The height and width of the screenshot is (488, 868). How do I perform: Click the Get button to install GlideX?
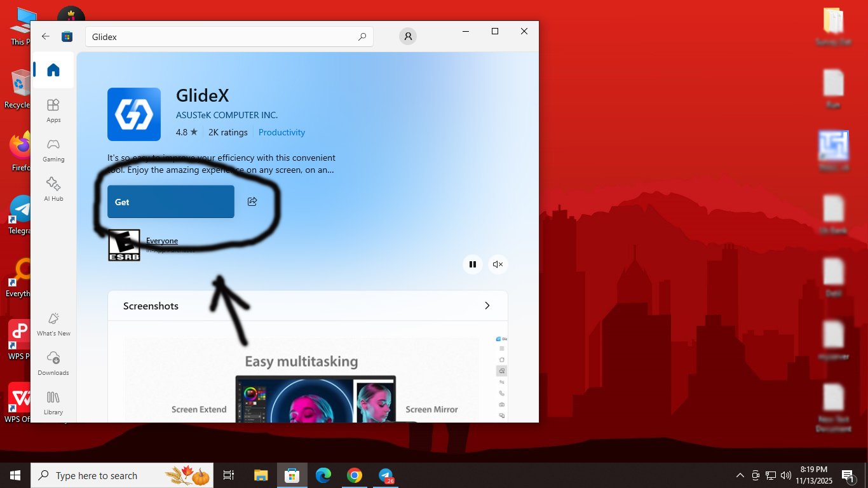(170, 201)
